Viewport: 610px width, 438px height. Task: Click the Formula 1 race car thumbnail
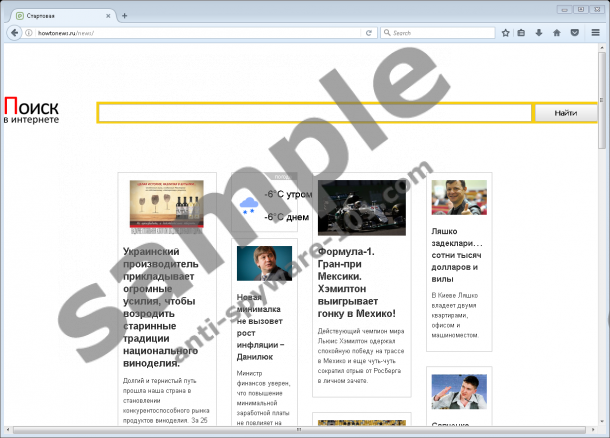[x=361, y=208]
